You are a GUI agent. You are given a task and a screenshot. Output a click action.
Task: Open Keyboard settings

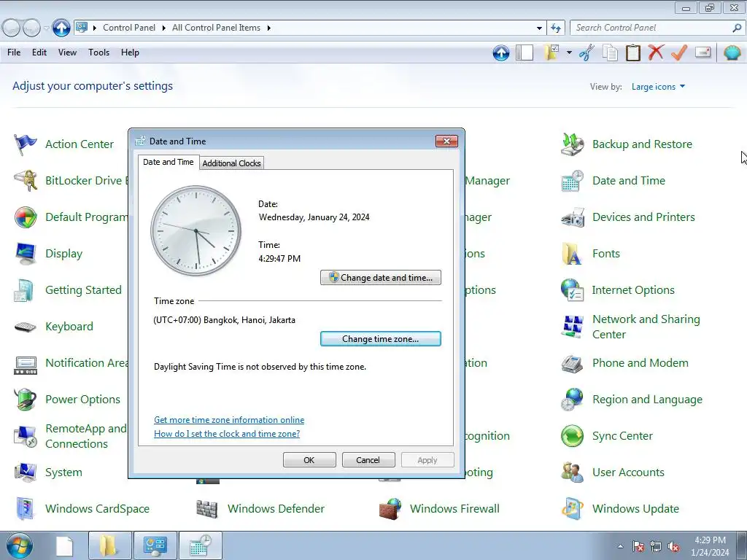coord(54,327)
